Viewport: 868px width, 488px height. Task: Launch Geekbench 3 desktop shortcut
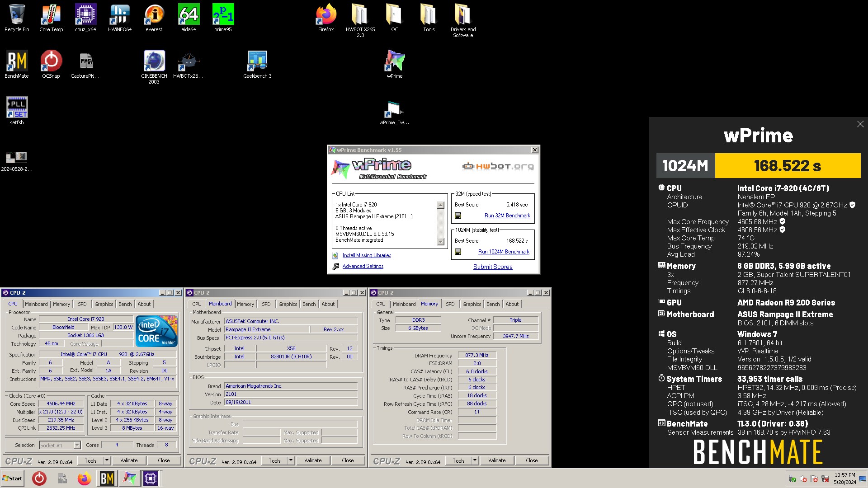(257, 64)
